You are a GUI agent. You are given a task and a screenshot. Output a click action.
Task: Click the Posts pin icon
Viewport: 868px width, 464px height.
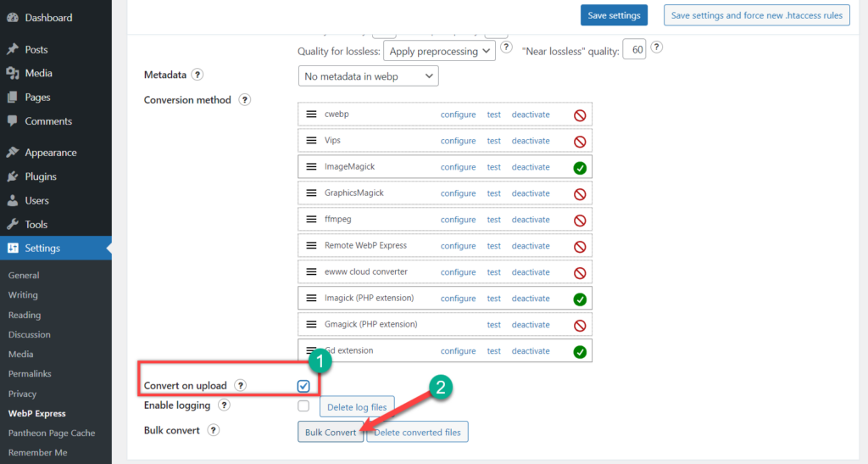[x=12, y=49]
